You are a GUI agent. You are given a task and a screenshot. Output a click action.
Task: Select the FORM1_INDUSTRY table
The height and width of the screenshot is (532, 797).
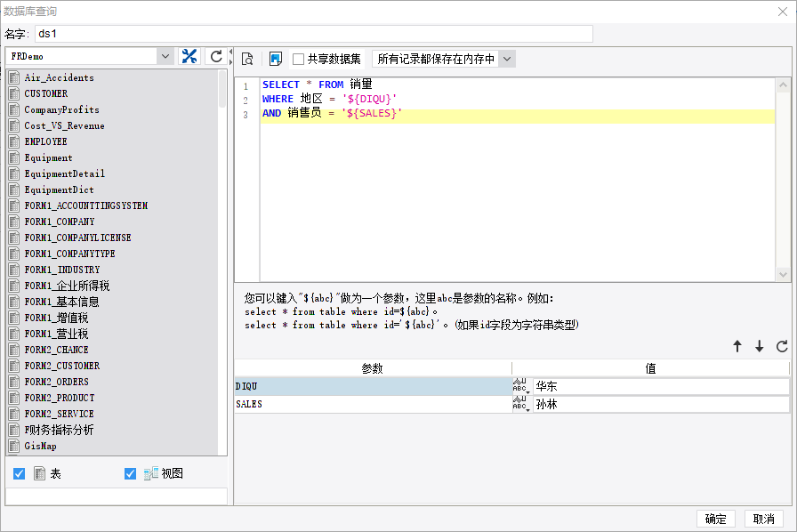point(62,270)
